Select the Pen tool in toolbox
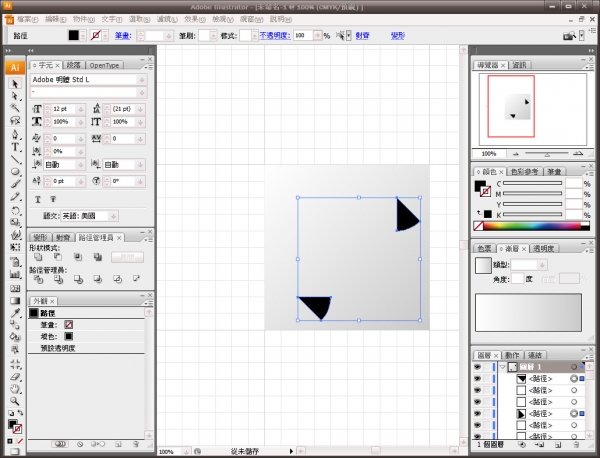 (15, 134)
